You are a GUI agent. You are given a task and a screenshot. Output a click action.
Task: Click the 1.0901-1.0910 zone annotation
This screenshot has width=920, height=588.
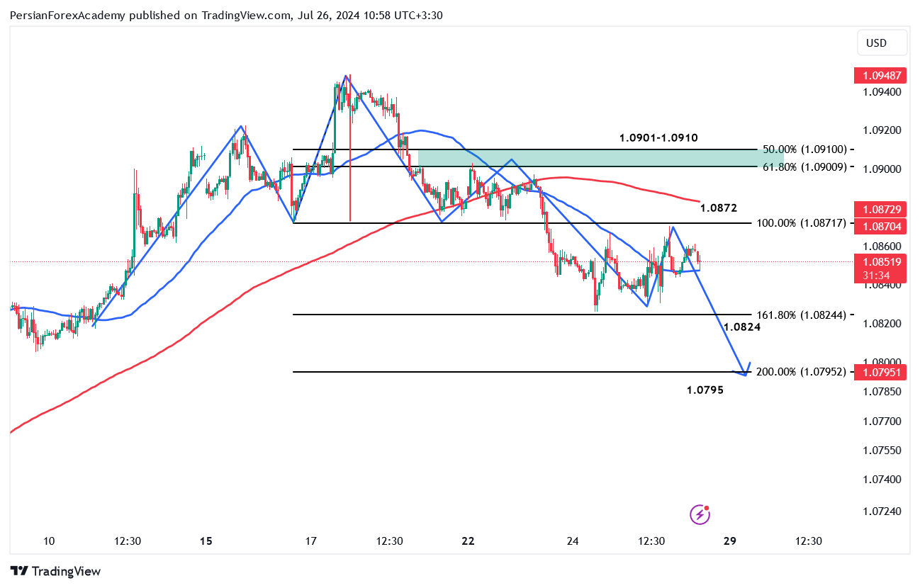coord(658,137)
